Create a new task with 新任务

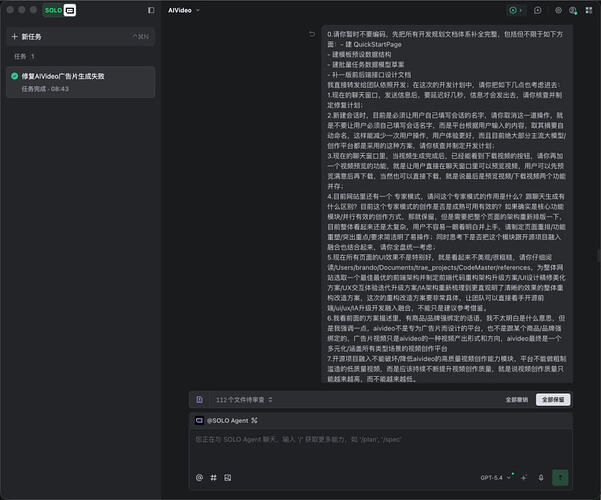tap(80, 37)
